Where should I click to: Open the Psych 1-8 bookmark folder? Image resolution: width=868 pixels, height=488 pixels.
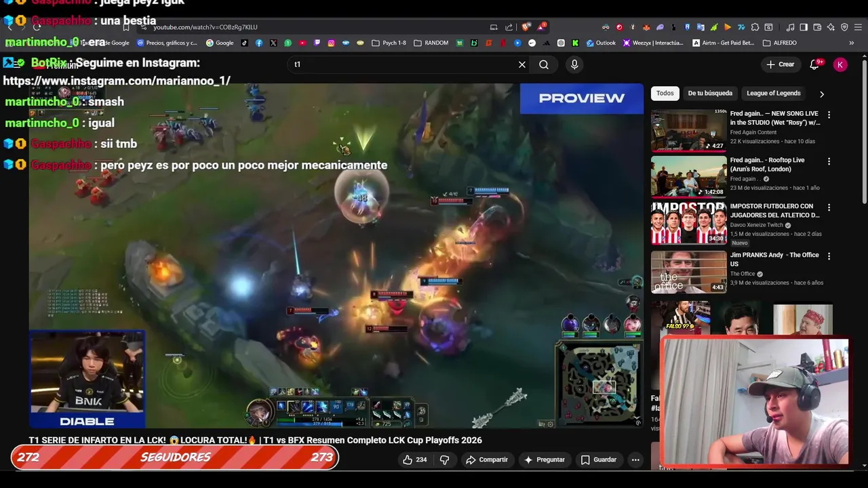pyautogui.click(x=389, y=43)
